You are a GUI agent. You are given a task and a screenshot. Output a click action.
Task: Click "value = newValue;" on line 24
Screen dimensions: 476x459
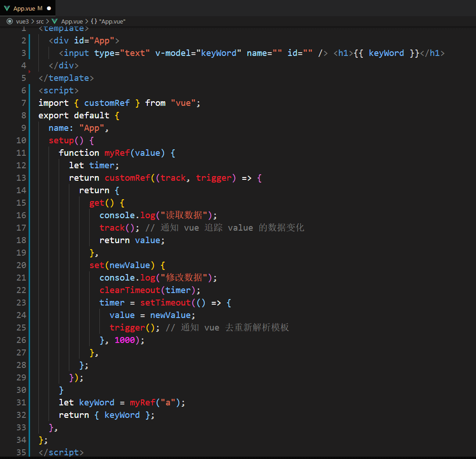click(153, 315)
